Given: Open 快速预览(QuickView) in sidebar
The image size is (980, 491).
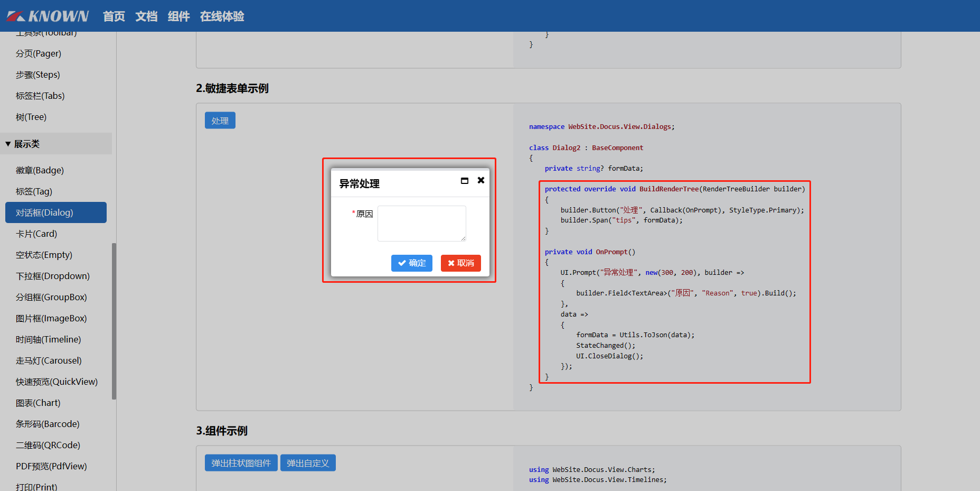Looking at the screenshot, I should tap(56, 382).
